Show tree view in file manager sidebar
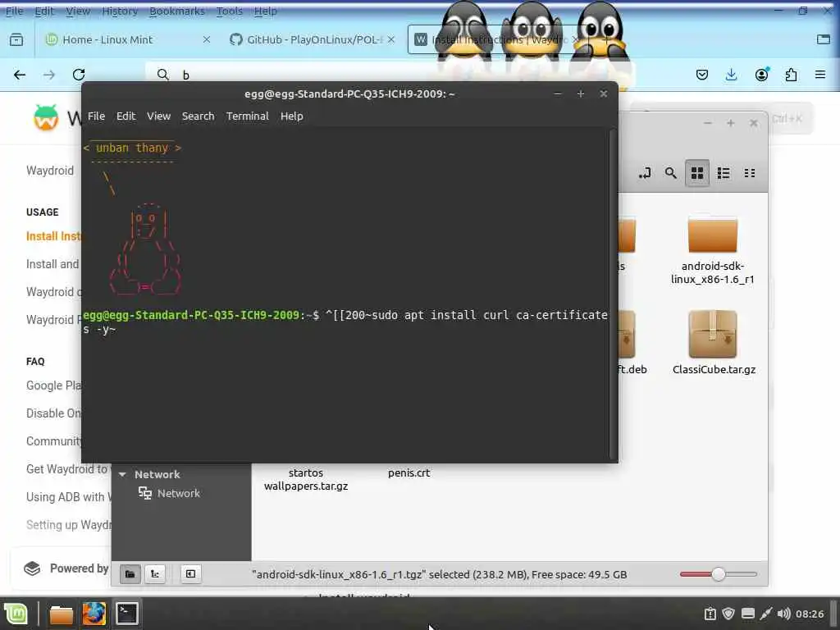The height and width of the screenshot is (630, 840). [155, 574]
